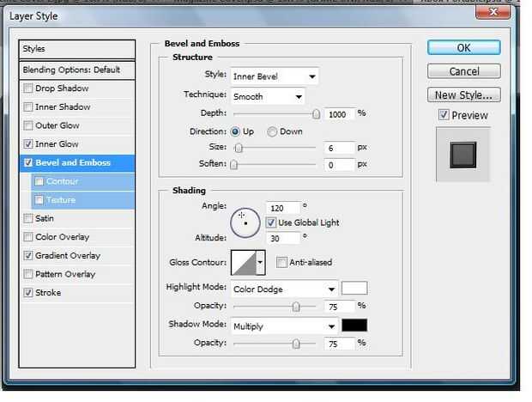532x402 pixels.
Task: Click the Depth slider handle
Action: (316, 114)
